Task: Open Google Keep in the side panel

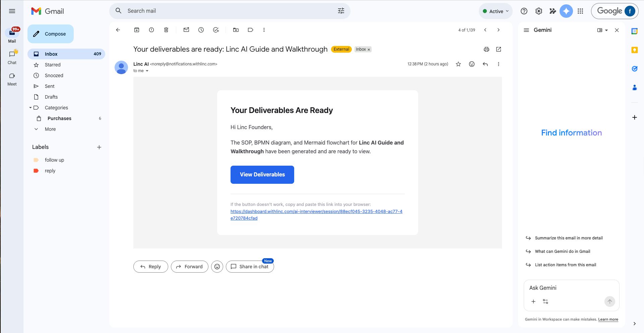Action: pyautogui.click(x=634, y=50)
